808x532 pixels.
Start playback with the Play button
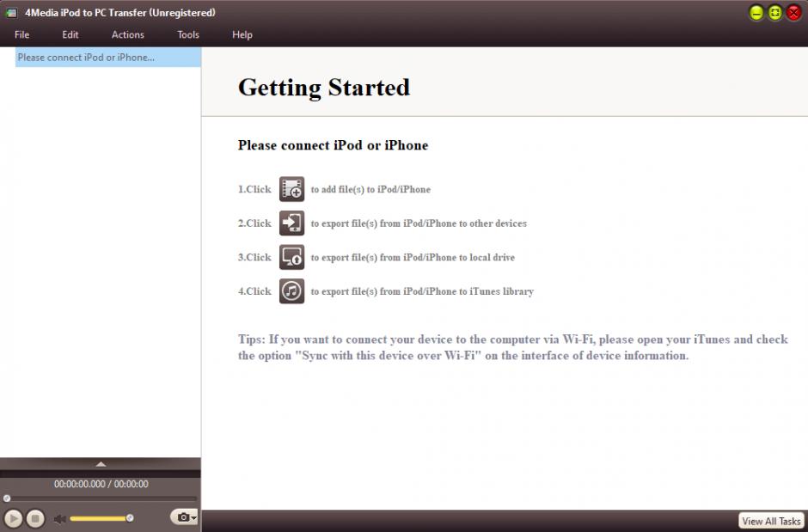pos(14,518)
